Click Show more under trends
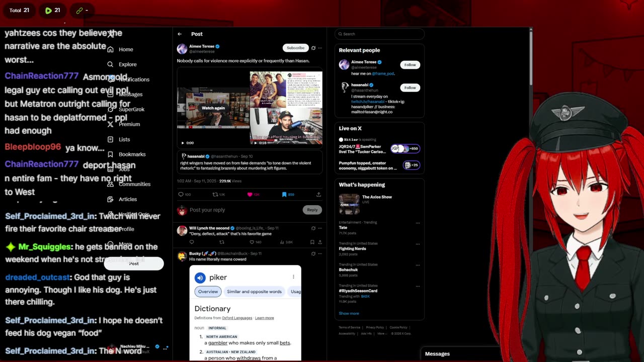Screen dimensions: 644x362 [349, 313]
